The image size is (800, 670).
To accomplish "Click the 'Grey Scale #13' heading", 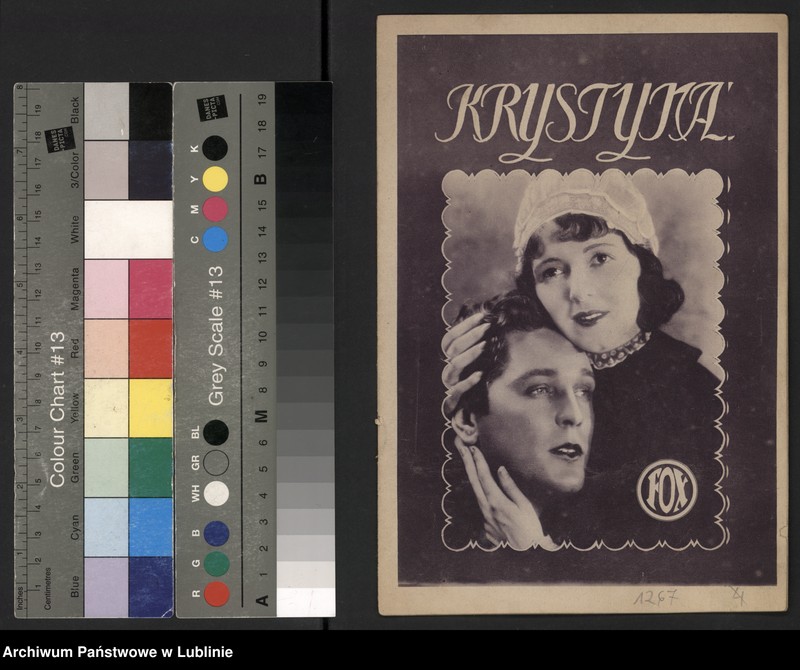I will (216, 336).
